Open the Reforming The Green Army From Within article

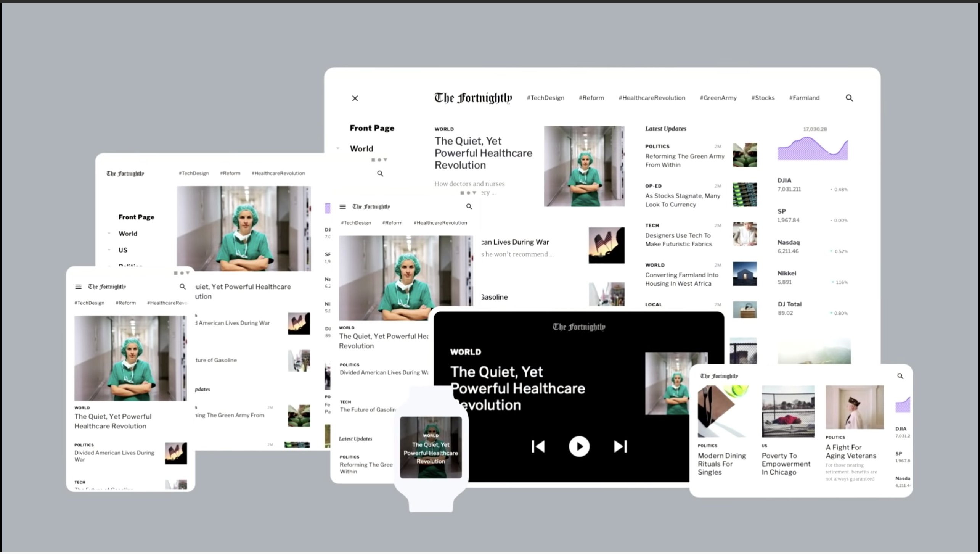(684, 160)
